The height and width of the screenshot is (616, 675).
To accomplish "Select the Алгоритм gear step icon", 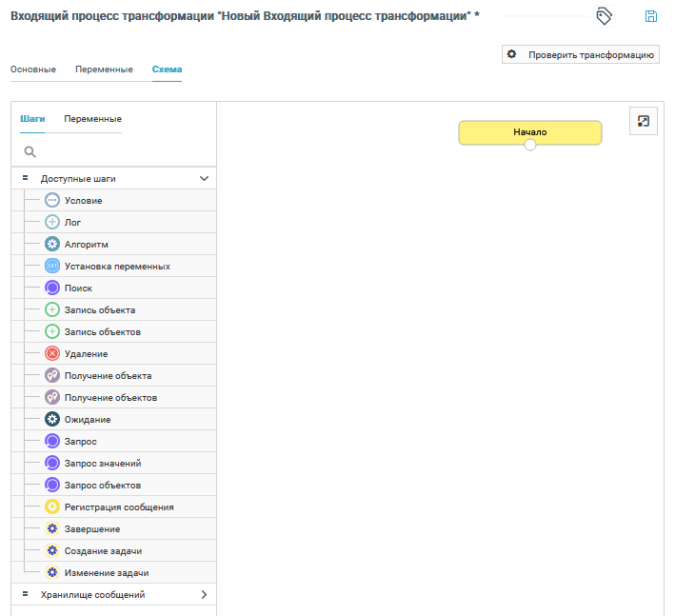I will pos(52,245).
